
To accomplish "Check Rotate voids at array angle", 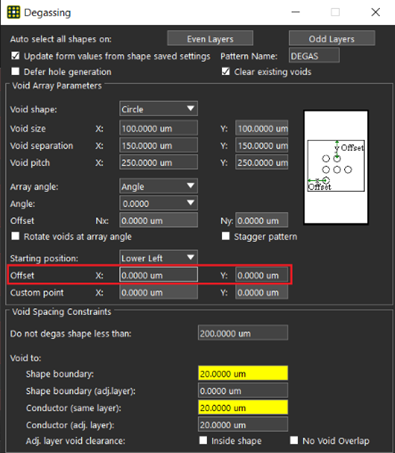I will [15, 236].
